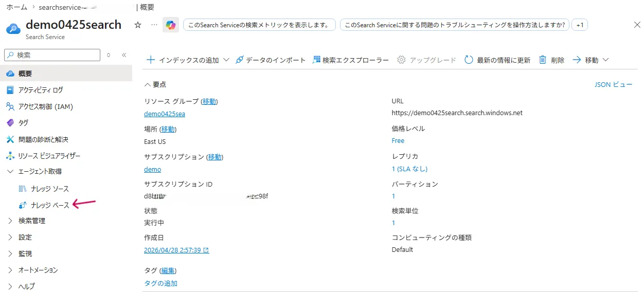Viewport: 644px width, 292px height.
Task: Click the Free pricing tier link
Action: click(x=398, y=140)
